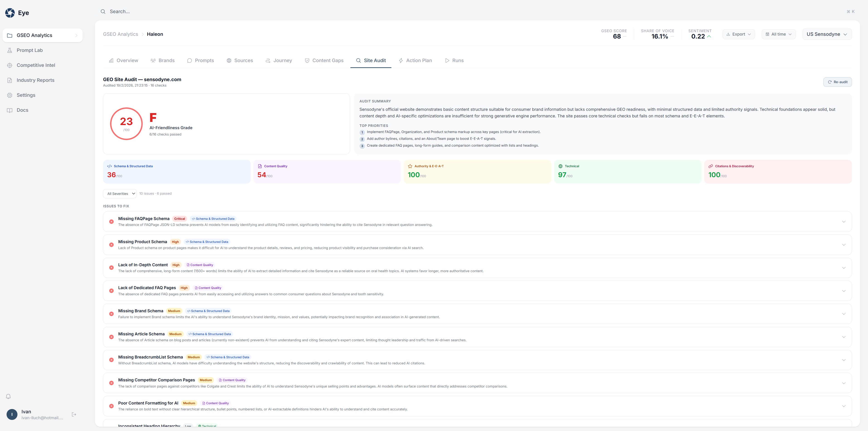Click the search magnifier icon

point(103,12)
